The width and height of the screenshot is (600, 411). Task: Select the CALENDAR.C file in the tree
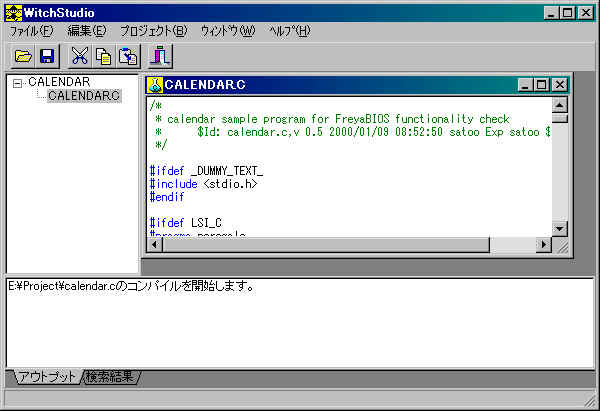point(84,96)
